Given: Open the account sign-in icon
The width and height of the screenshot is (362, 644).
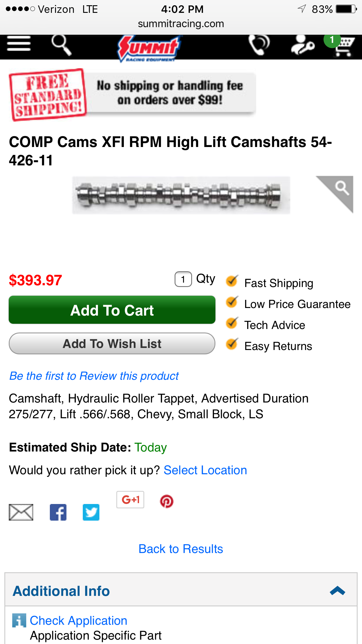Looking at the screenshot, I should point(303,45).
